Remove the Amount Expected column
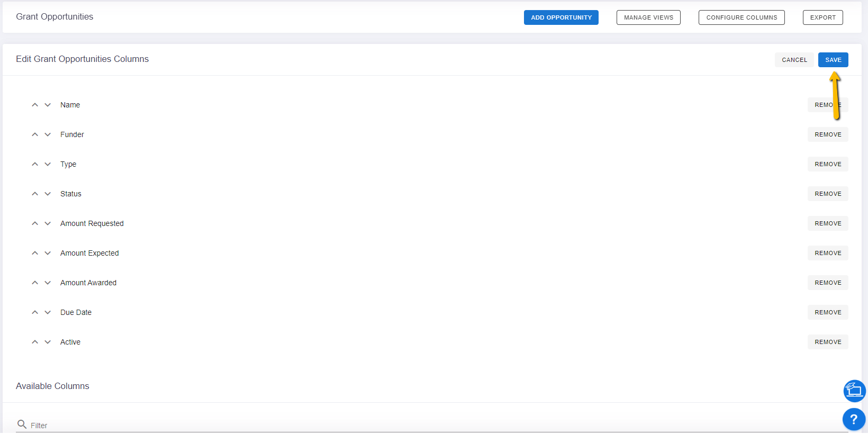This screenshot has height=434, width=868. (828, 253)
